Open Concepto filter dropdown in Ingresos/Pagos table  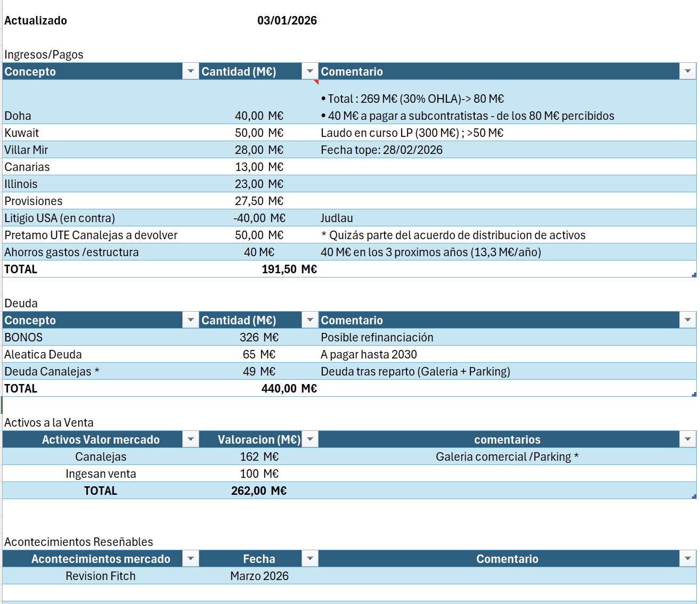(190, 71)
